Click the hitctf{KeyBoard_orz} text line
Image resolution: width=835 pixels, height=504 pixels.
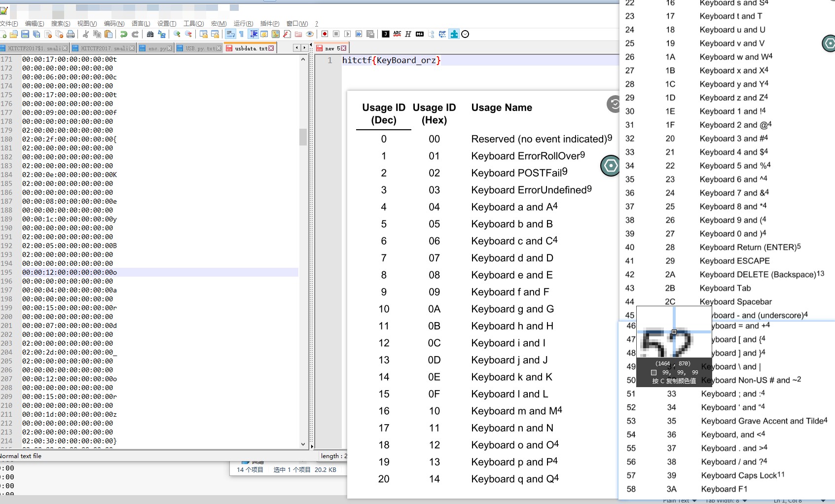(392, 60)
